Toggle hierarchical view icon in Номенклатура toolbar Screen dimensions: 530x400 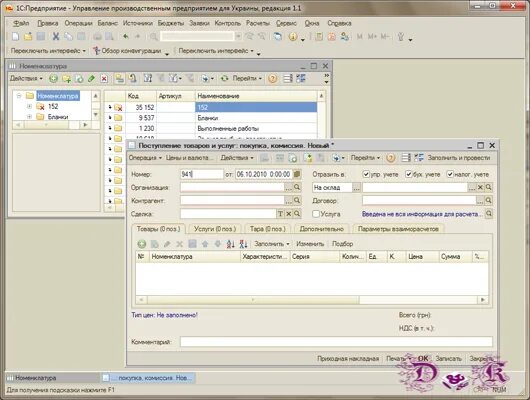pos(119,79)
